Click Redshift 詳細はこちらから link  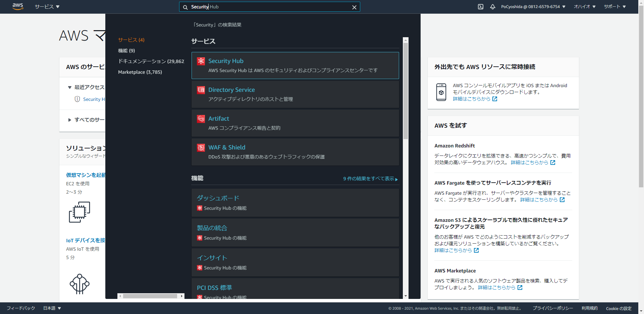click(x=529, y=163)
